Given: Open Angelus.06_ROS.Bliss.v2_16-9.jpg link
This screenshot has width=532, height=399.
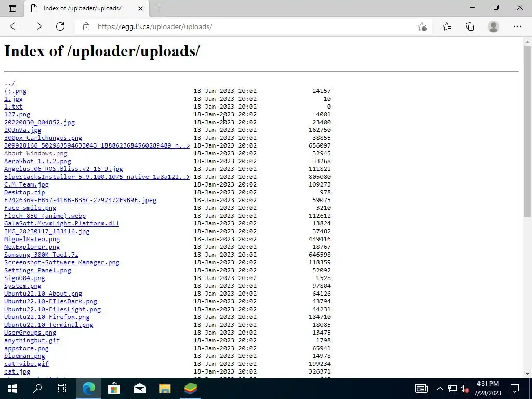Looking at the screenshot, I should click(63, 169).
